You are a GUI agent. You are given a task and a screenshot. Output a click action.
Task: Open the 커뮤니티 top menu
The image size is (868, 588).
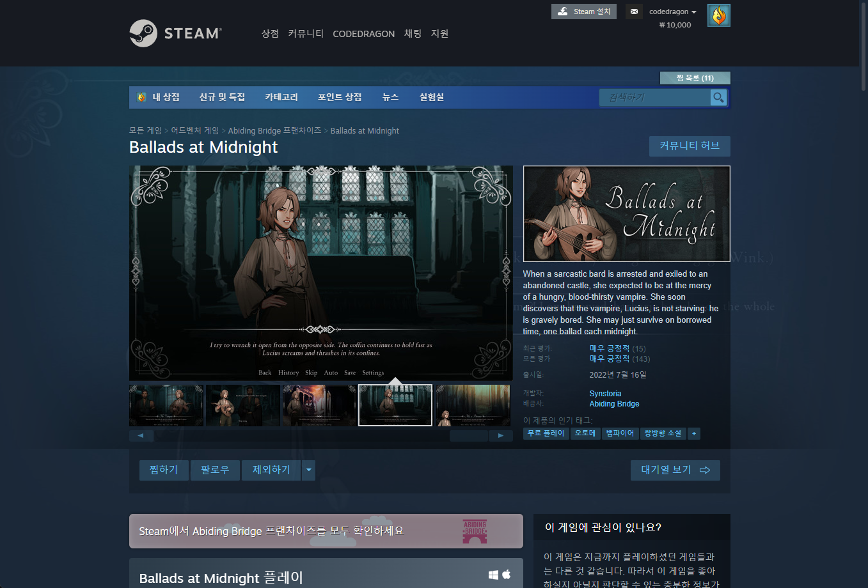point(306,33)
